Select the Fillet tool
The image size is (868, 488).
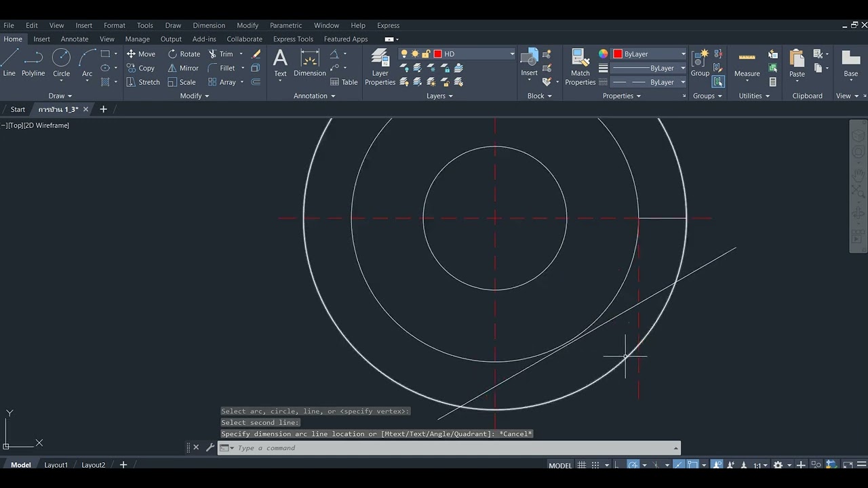[222, 68]
